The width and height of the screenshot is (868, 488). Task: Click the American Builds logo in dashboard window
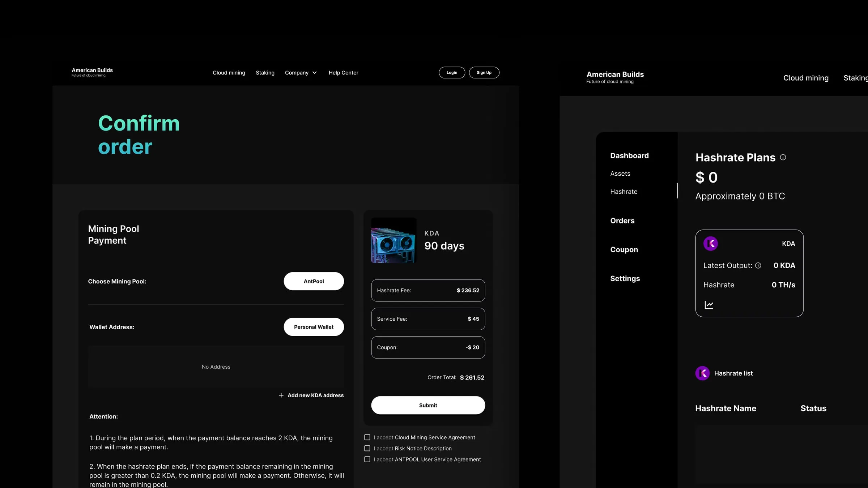(615, 77)
